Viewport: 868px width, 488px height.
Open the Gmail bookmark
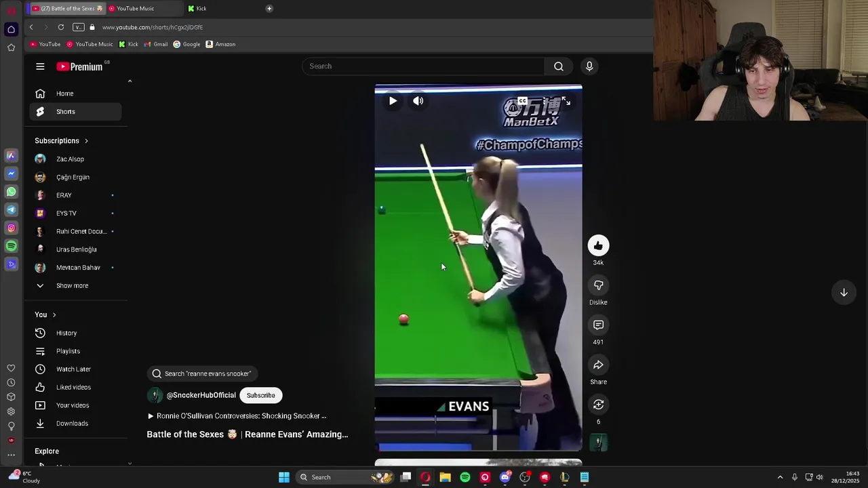click(x=155, y=44)
